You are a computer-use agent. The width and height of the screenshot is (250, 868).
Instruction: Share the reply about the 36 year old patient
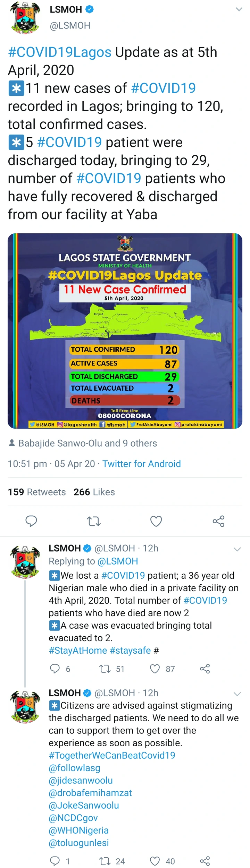tap(205, 668)
